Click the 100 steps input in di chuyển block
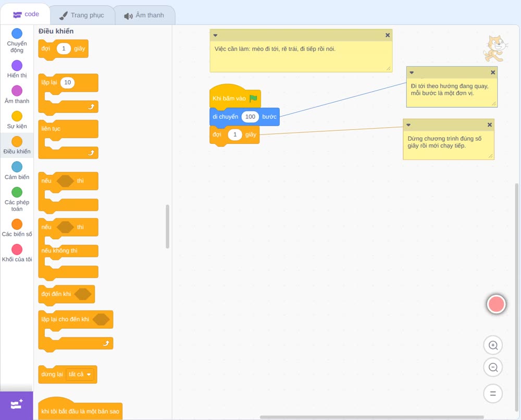 pyautogui.click(x=250, y=117)
